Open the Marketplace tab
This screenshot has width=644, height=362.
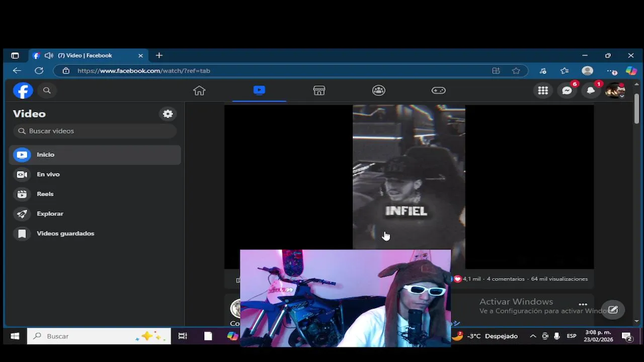[319, 90]
